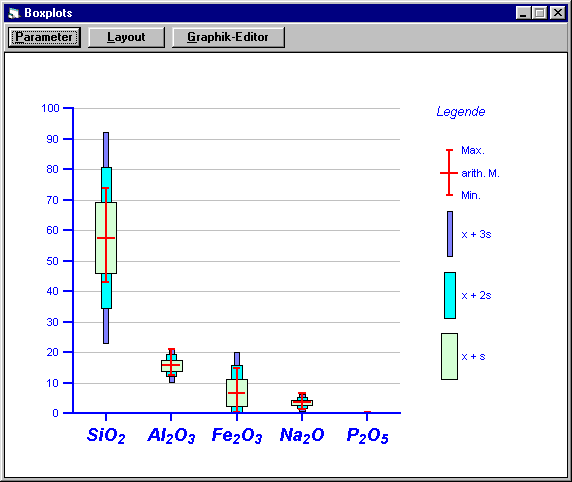The image size is (572, 482).
Task: Click the SiO2 light green box
Action: click(x=106, y=238)
